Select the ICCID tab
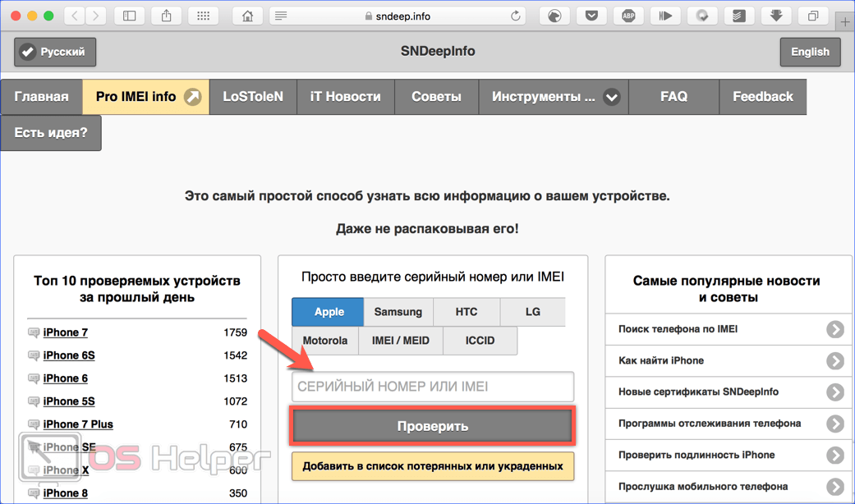The height and width of the screenshot is (504, 855). (480, 341)
